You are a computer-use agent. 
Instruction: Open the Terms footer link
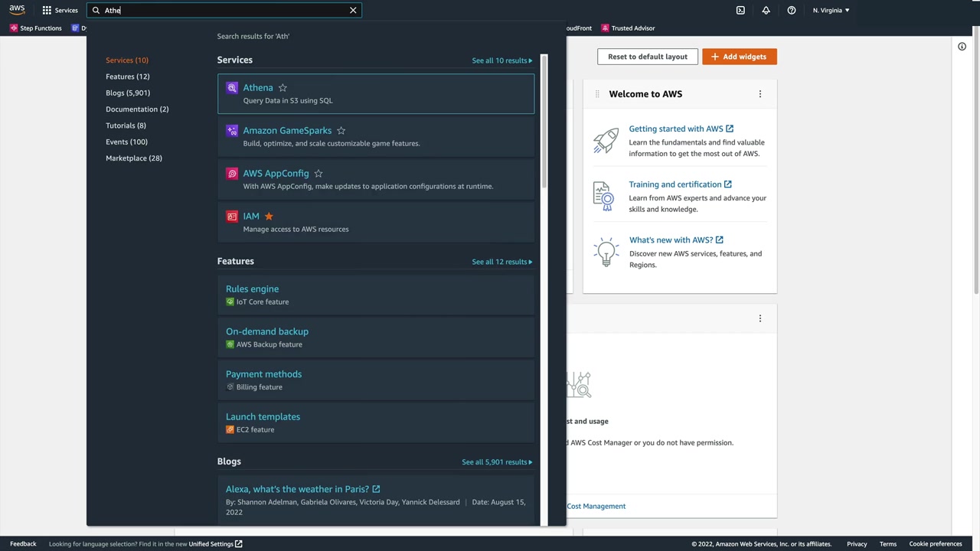(x=888, y=544)
